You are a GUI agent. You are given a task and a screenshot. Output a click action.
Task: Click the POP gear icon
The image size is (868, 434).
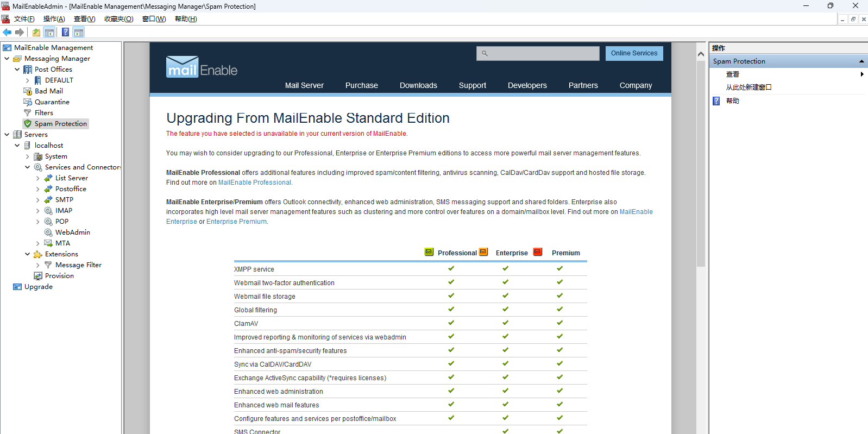pyautogui.click(x=48, y=222)
